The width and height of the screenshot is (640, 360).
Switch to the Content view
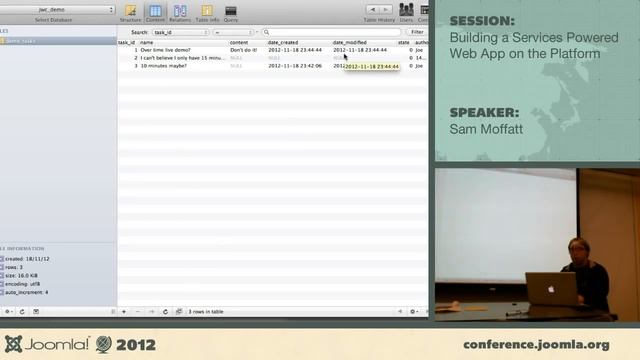pyautogui.click(x=155, y=13)
